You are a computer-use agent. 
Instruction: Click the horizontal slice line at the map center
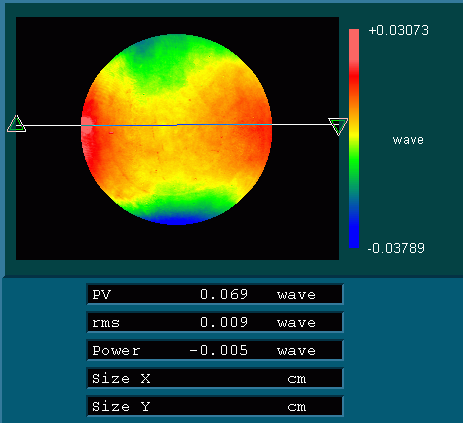point(177,125)
